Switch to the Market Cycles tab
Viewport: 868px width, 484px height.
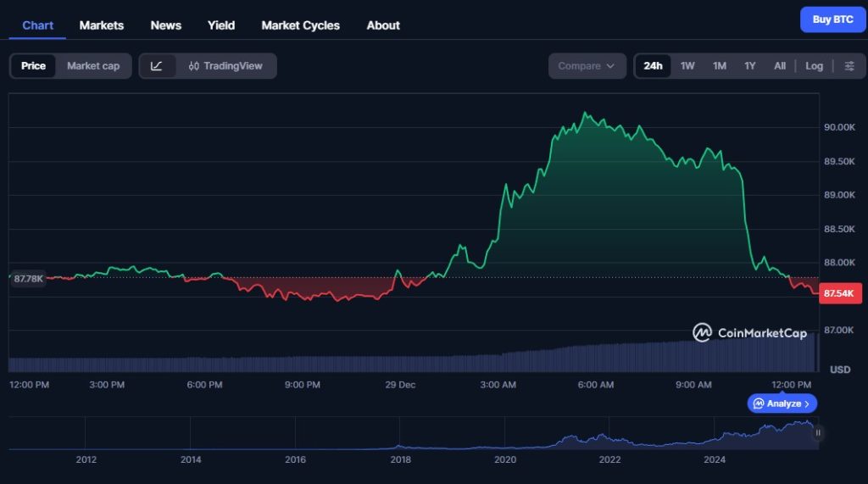(x=300, y=25)
